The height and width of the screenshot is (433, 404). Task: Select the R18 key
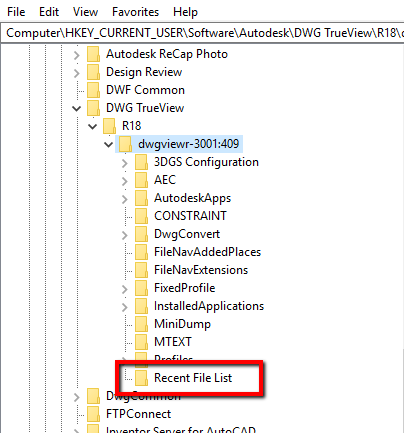(132, 126)
